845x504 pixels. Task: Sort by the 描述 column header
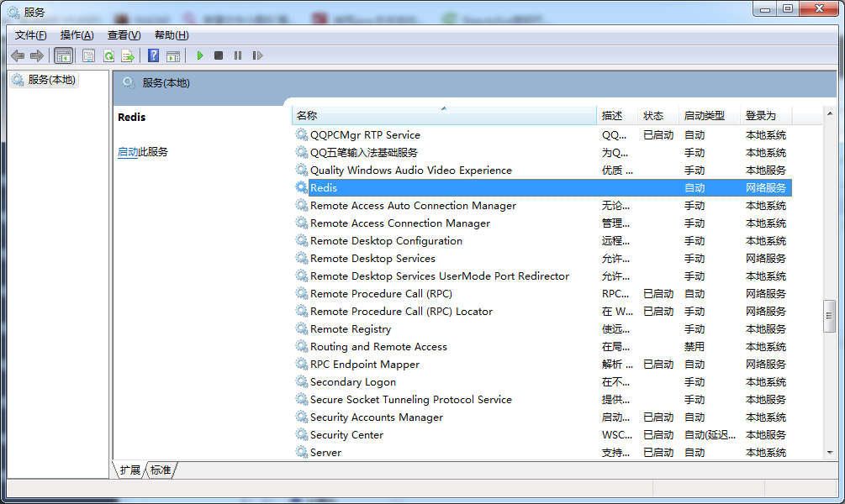click(x=617, y=116)
